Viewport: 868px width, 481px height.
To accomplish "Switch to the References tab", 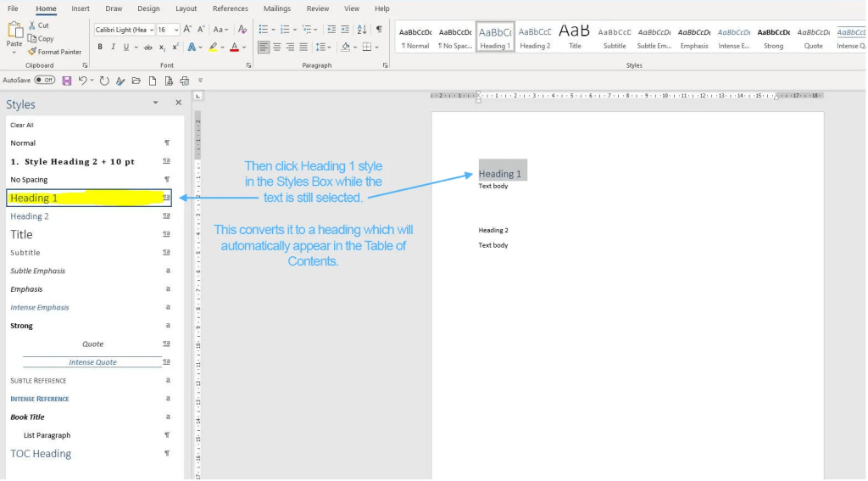I will [x=231, y=8].
